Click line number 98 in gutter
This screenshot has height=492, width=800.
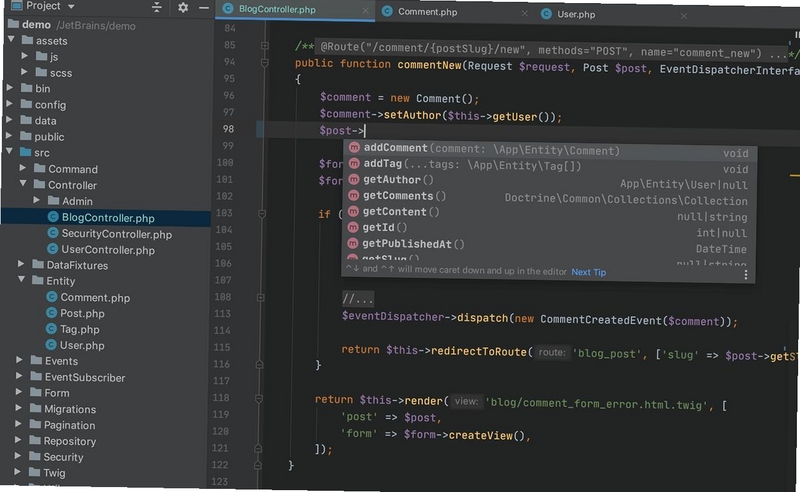(x=228, y=129)
